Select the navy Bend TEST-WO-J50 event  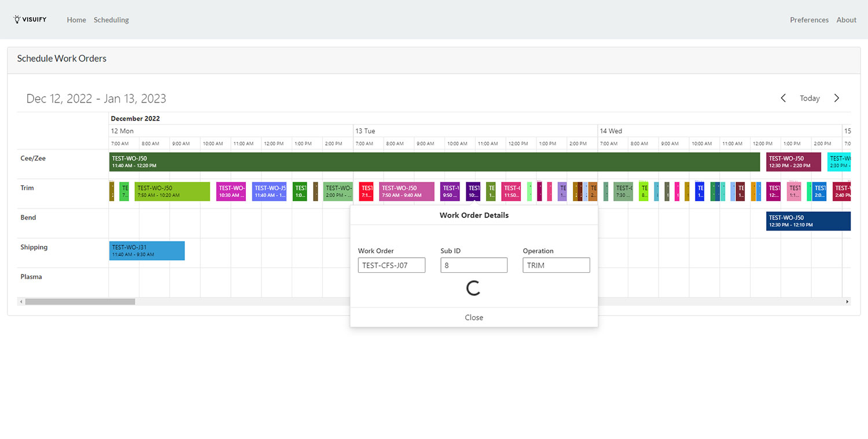808,221
